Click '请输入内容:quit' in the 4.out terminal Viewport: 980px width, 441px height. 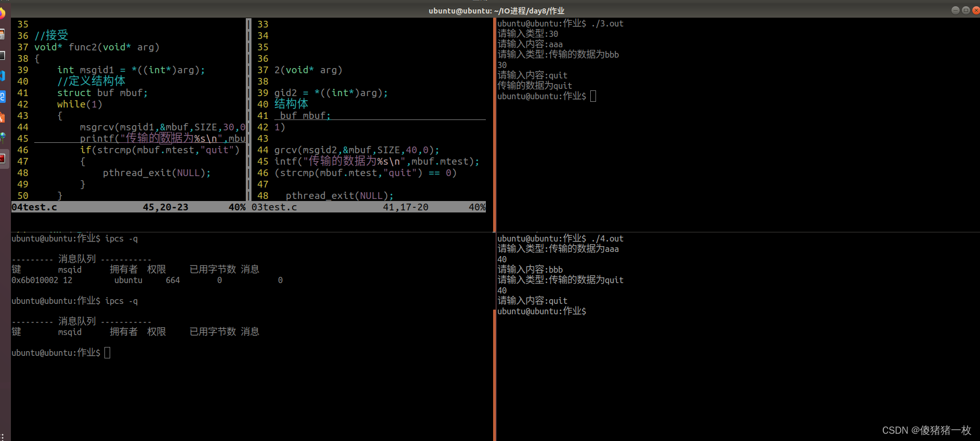pos(533,301)
